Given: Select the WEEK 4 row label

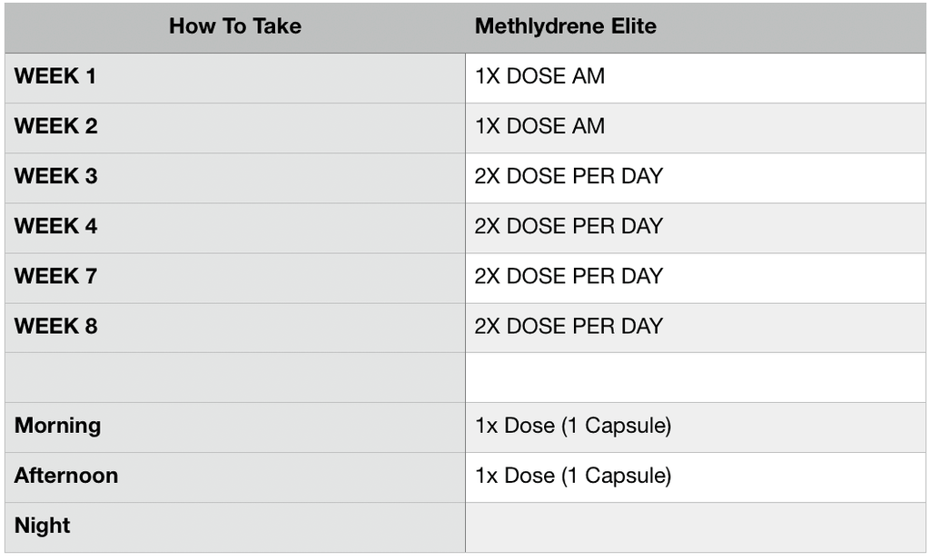Looking at the screenshot, I should click(55, 227).
